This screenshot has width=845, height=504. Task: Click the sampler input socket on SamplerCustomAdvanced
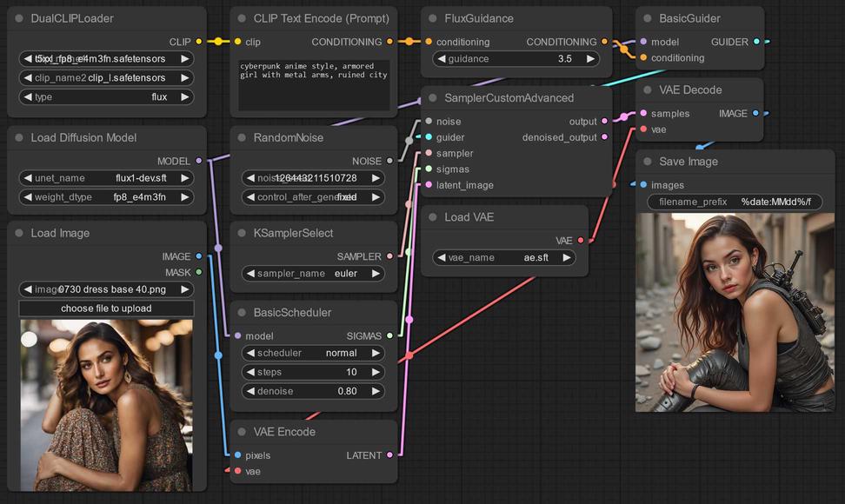click(x=429, y=153)
